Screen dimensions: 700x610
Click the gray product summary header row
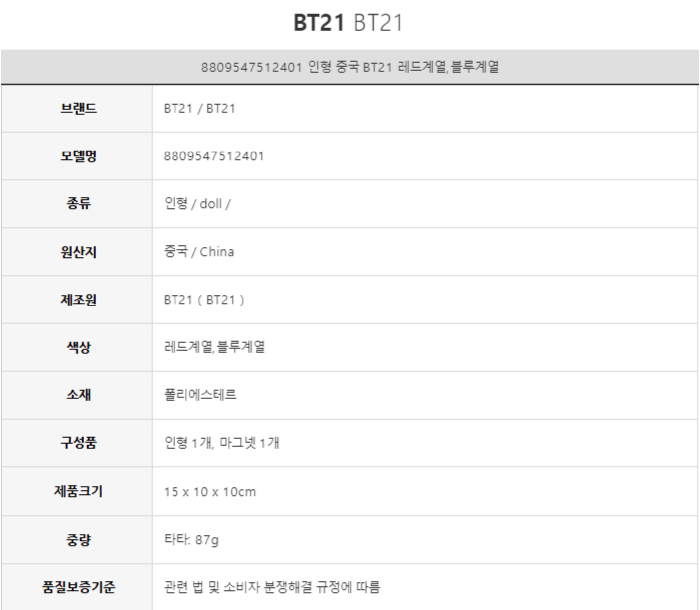(350, 67)
